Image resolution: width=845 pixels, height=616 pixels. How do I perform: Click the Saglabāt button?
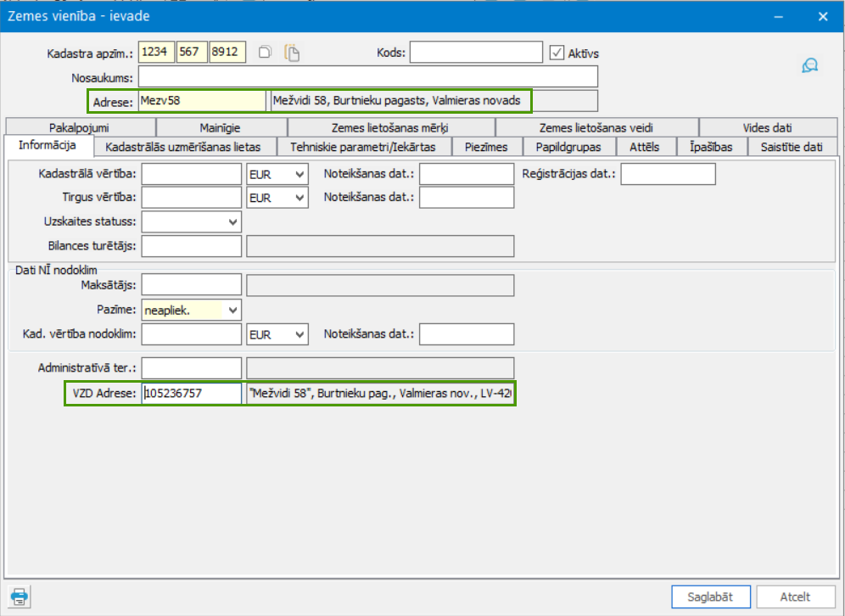tap(710, 596)
